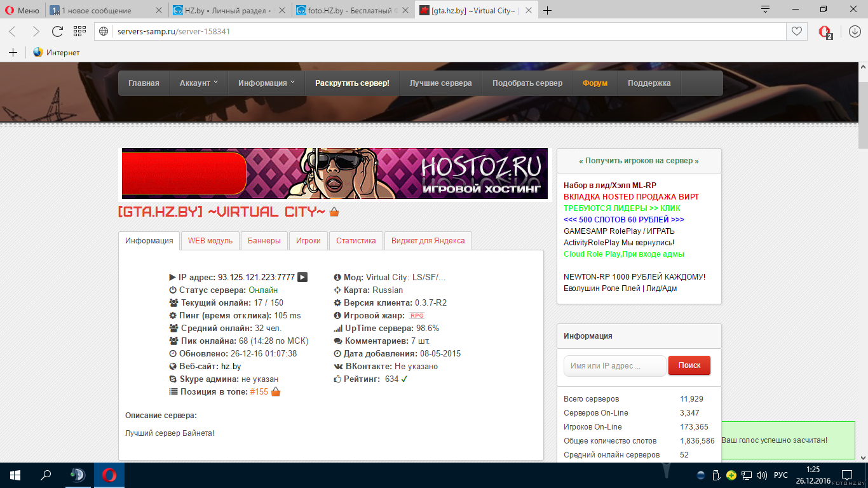Add a bookmark with plus icon
The width and height of the screenshot is (868, 488).
tap(13, 53)
